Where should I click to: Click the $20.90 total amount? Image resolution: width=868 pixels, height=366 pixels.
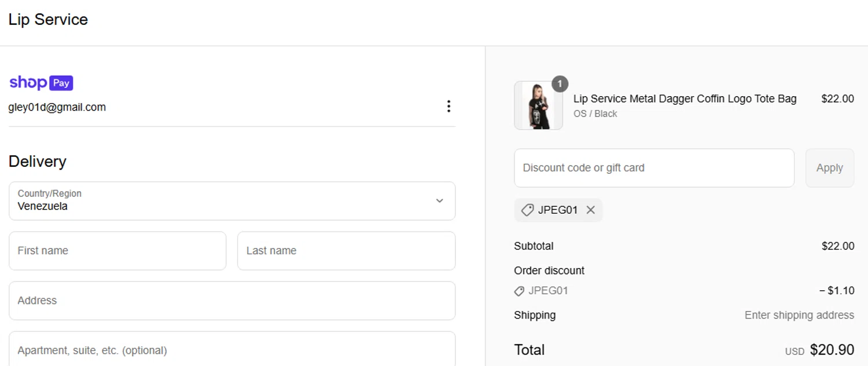point(832,350)
